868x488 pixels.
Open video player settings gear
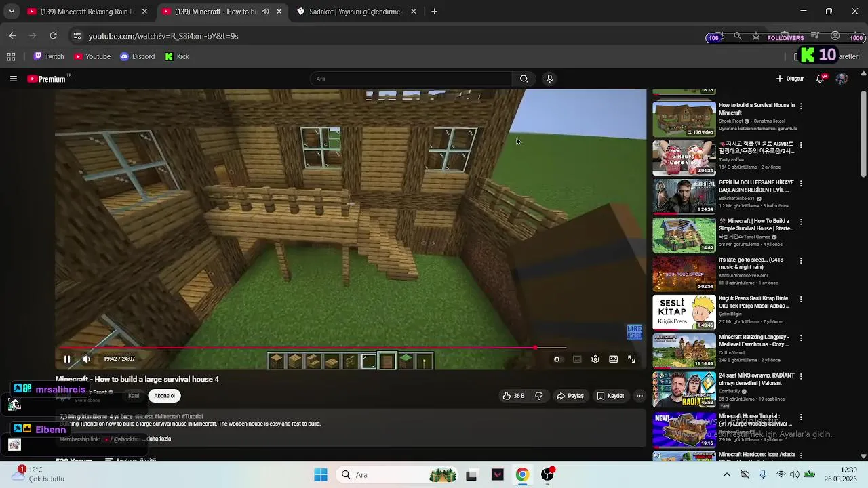tap(595, 359)
